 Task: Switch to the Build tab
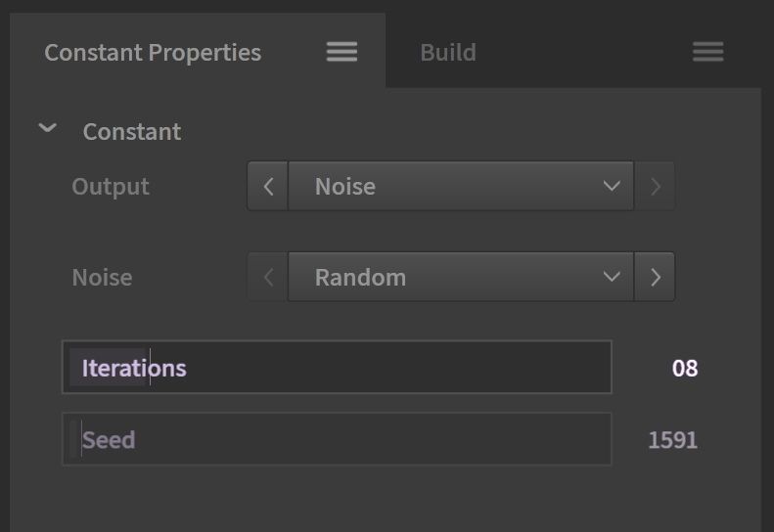[x=448, y=52]
